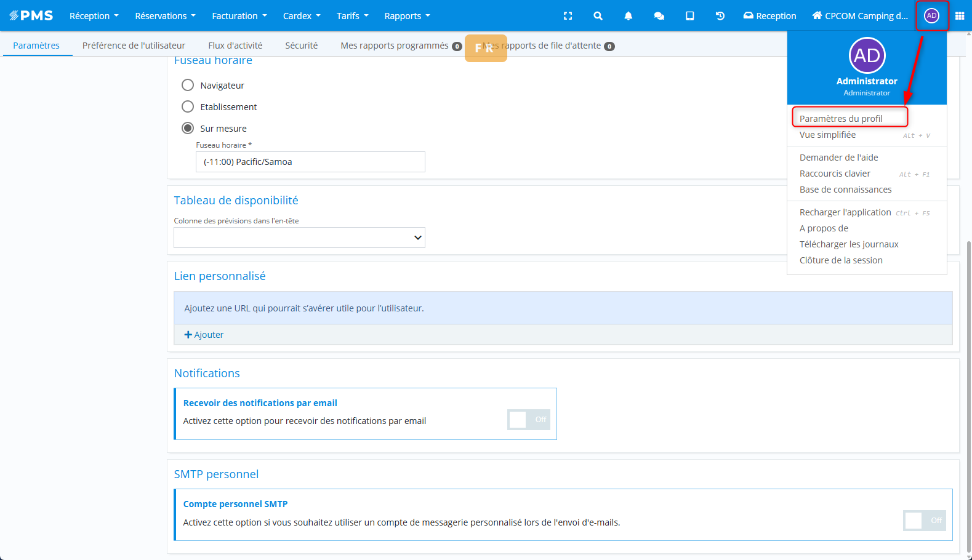Image resolution: width=972 pixels, height=560 pixels.
Task: Open the search magnifier icon
Action: tap(598, 16)
